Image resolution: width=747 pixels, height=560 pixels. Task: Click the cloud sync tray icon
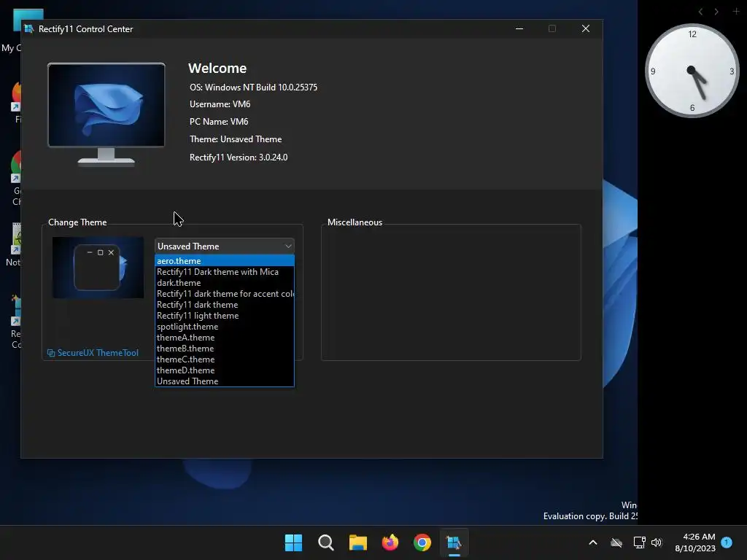(616, 542)
